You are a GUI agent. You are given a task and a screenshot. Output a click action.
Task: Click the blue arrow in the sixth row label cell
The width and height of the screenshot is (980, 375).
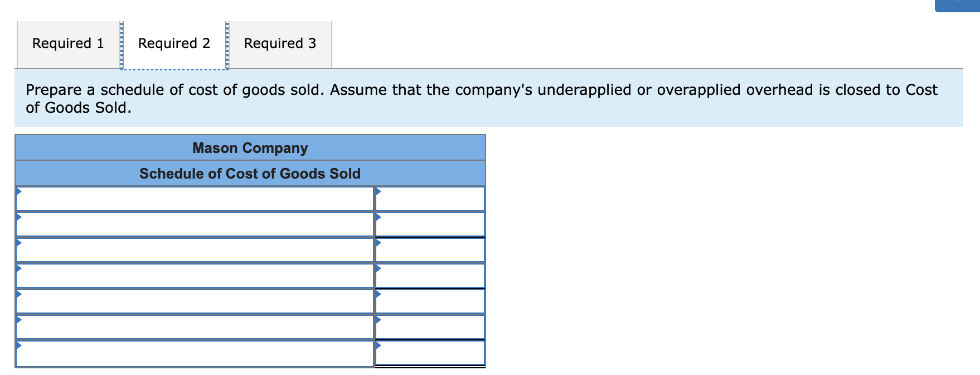[x=19, y=320]
